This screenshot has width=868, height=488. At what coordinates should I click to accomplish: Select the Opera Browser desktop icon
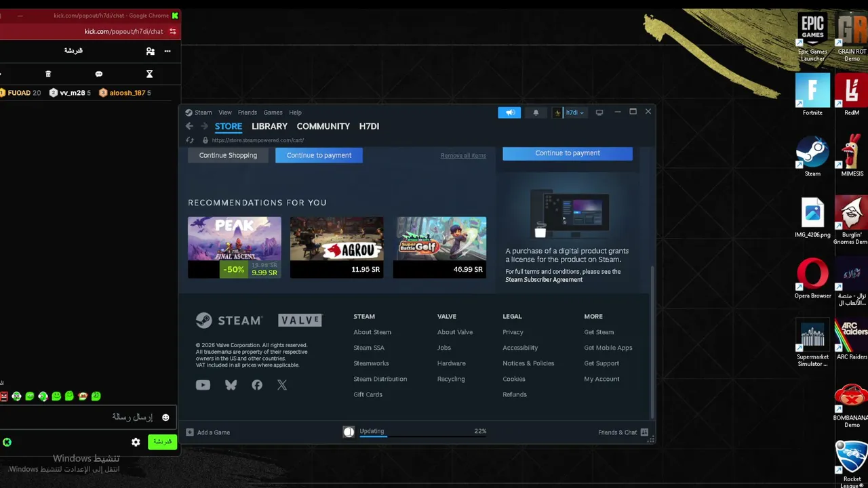812,279
